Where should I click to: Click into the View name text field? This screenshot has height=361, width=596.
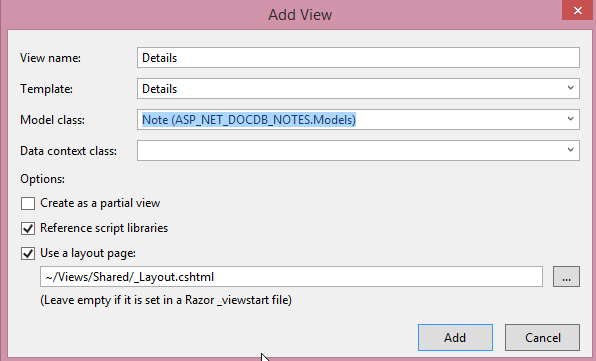[x=358, y=58]
